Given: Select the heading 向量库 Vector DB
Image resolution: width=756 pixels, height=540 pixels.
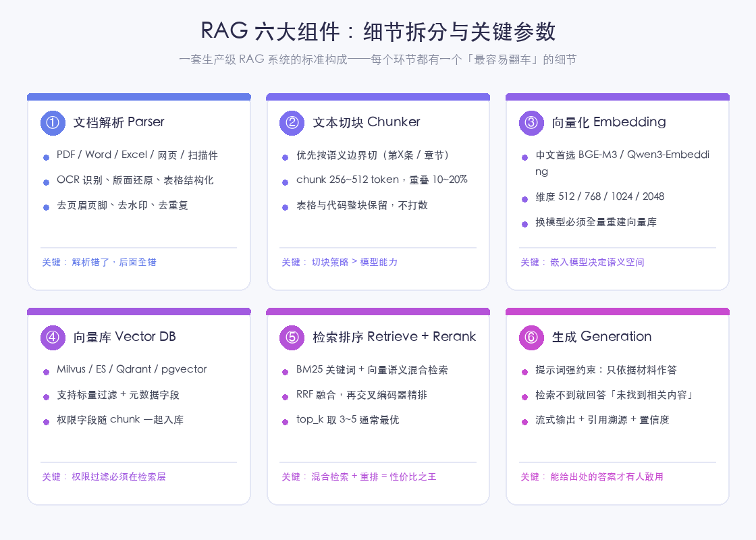Looking at the screenshot, I should [124, 337].
